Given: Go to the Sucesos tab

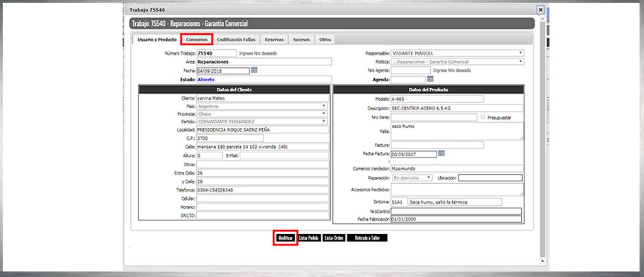Looking at the screenshot, I should (x=301, y=40).
